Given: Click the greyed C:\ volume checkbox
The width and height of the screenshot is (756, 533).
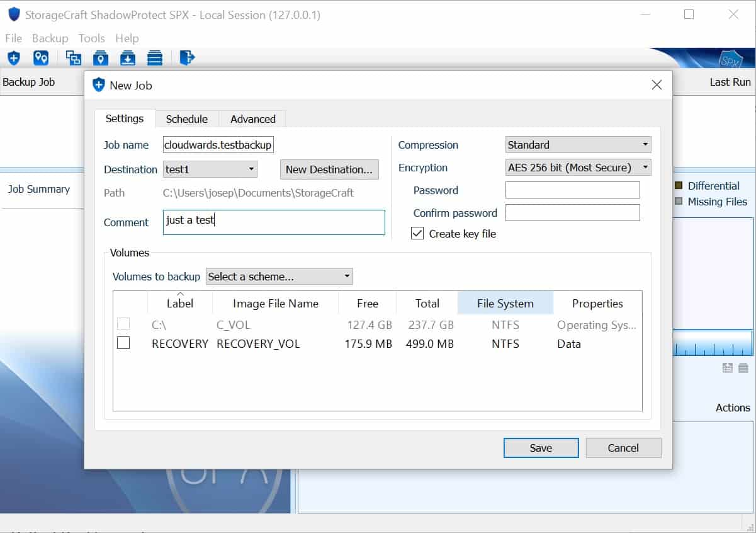Looking at the screenshot, I should click(x=123, y=324).
